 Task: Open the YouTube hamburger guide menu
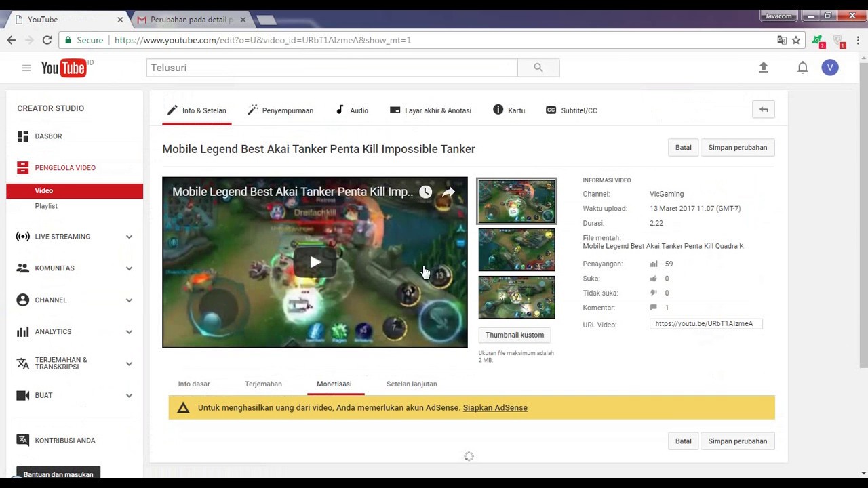pyautogui.click(x=26, y=68)
